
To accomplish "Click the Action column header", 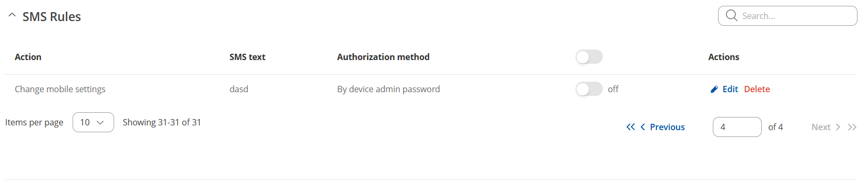I will click(x=28, y=57).
